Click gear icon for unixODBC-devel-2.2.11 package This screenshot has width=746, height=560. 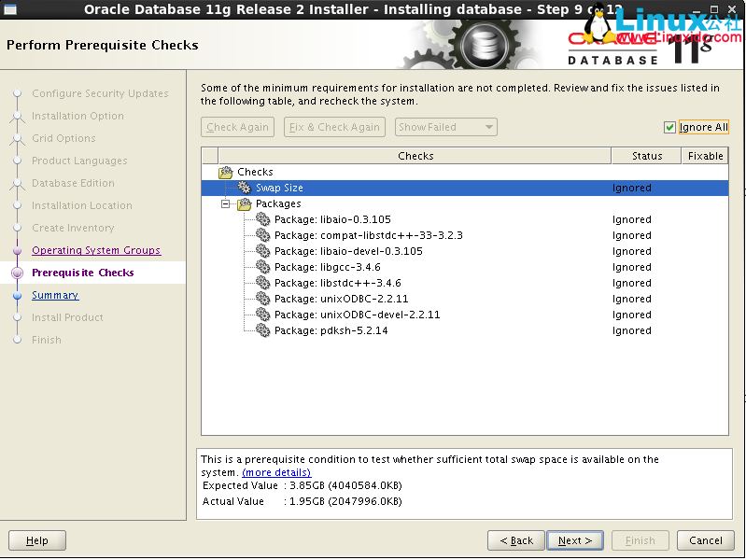(x=262, y=315)
